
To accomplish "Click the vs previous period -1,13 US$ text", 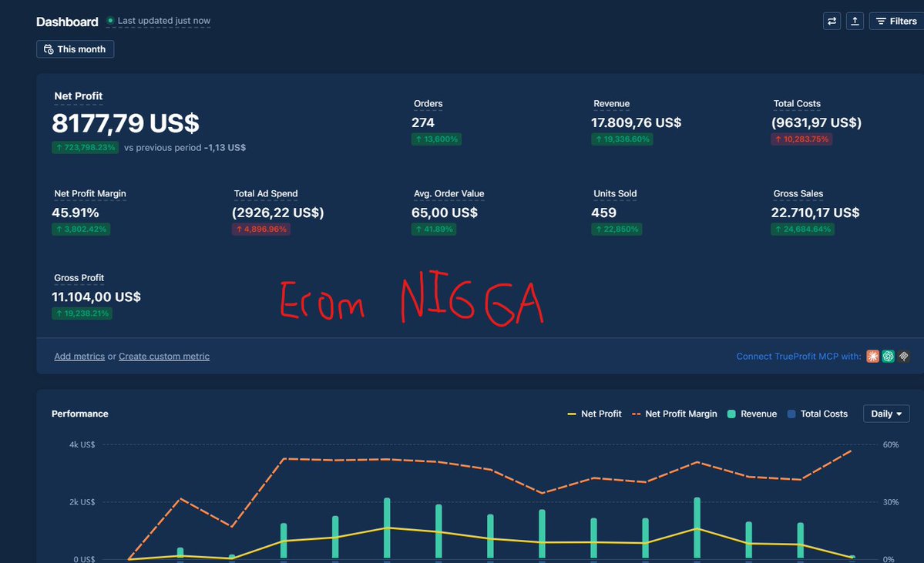I will click(184, 148).
